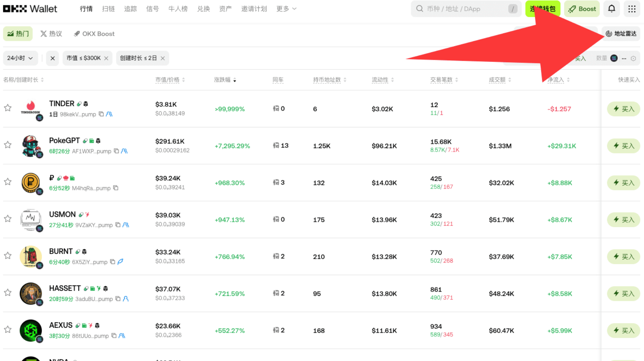Copy the PokeGPT contract address

(116, 151)
